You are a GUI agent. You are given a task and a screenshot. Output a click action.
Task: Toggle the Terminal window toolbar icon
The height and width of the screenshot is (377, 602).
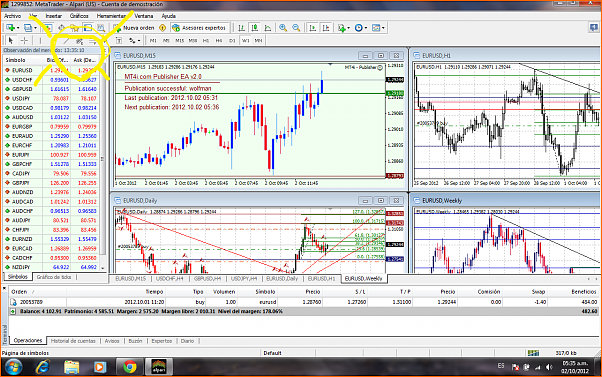(x=88, y=28)
